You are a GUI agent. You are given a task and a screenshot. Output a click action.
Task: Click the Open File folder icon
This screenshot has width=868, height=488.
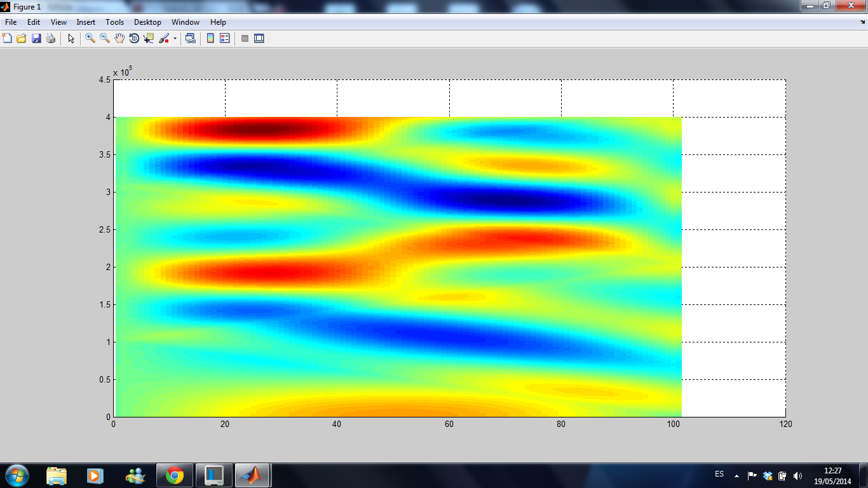(22, 39)
